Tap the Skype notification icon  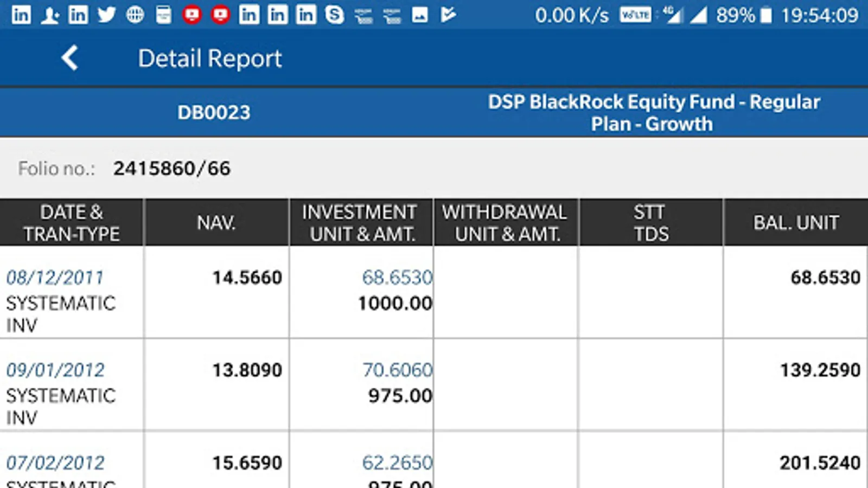click(x=334, y=15)
